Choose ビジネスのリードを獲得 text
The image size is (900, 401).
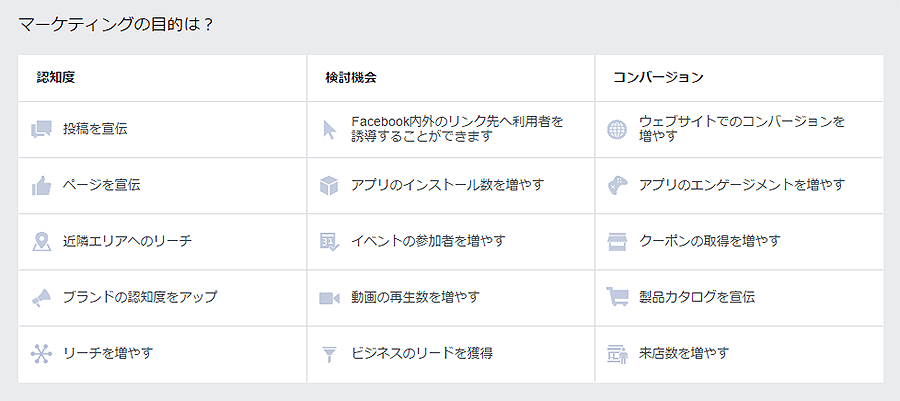tap(422, 353)
